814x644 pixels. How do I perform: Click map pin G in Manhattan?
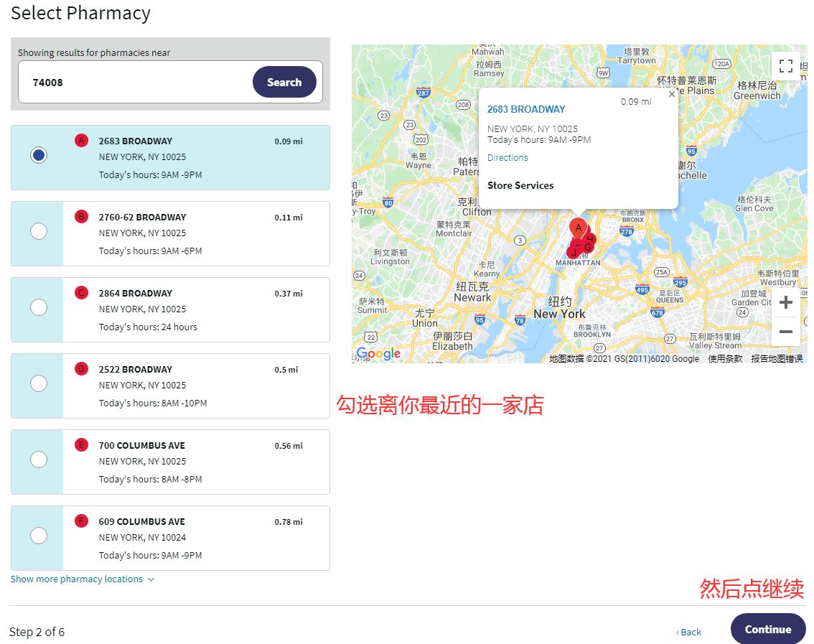pos(588,247)
